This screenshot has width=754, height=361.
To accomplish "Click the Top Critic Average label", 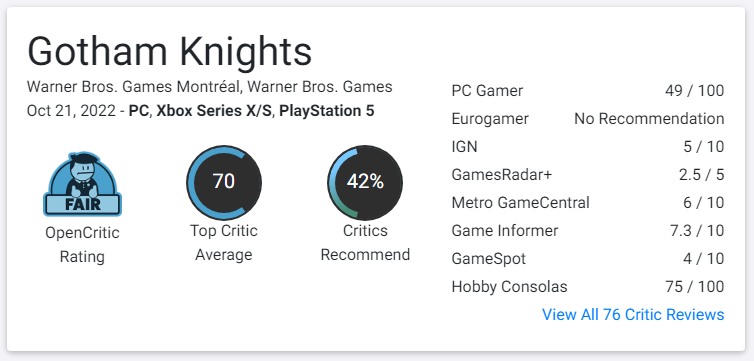I will click(x=224, y=243).
